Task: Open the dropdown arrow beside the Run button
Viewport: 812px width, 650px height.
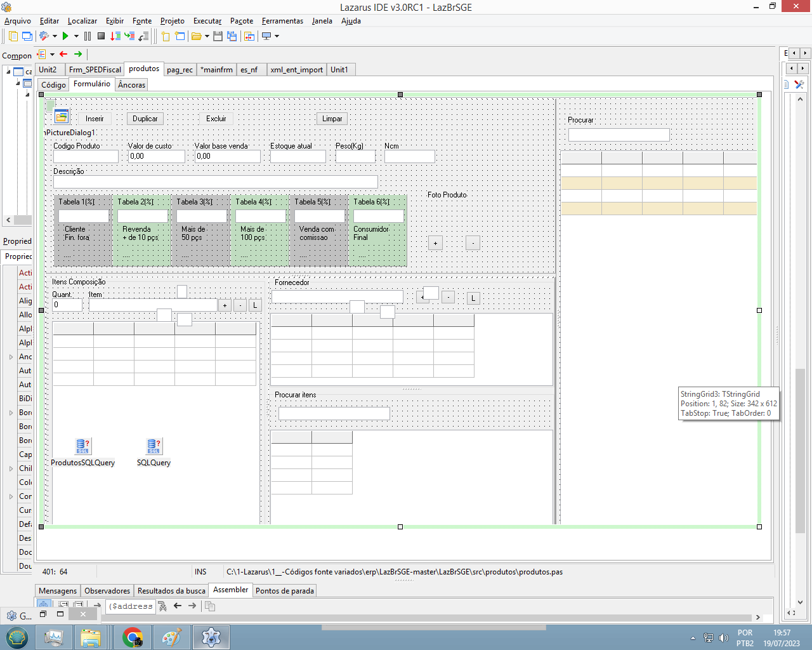Action: point(76,36)
